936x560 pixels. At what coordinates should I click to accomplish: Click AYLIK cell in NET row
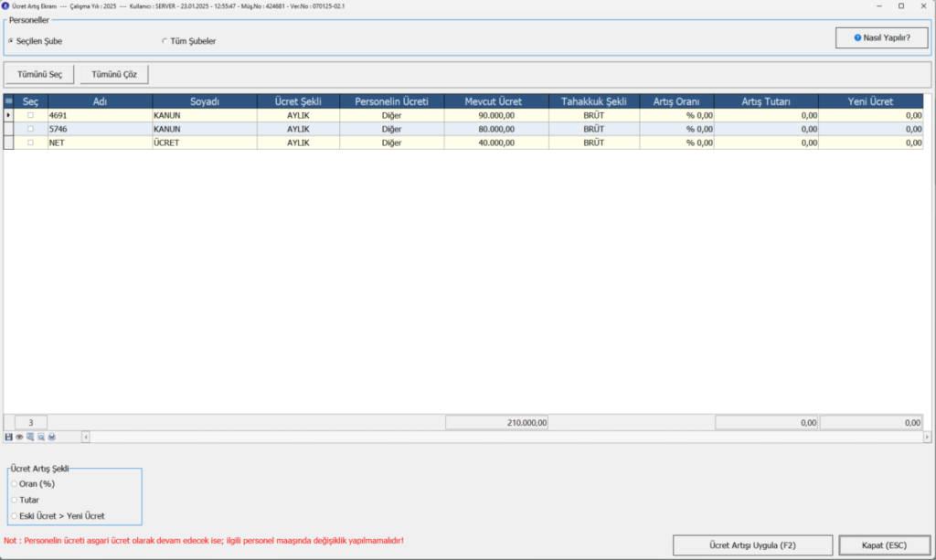point(298,143)
